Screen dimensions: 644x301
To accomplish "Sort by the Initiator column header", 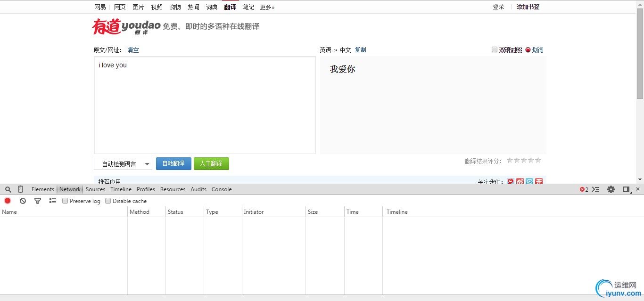I will 274,212.
